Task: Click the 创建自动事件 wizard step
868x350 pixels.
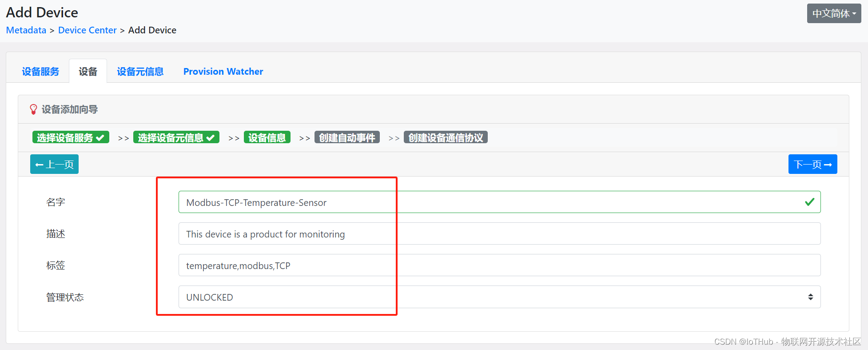Action: 347,137
